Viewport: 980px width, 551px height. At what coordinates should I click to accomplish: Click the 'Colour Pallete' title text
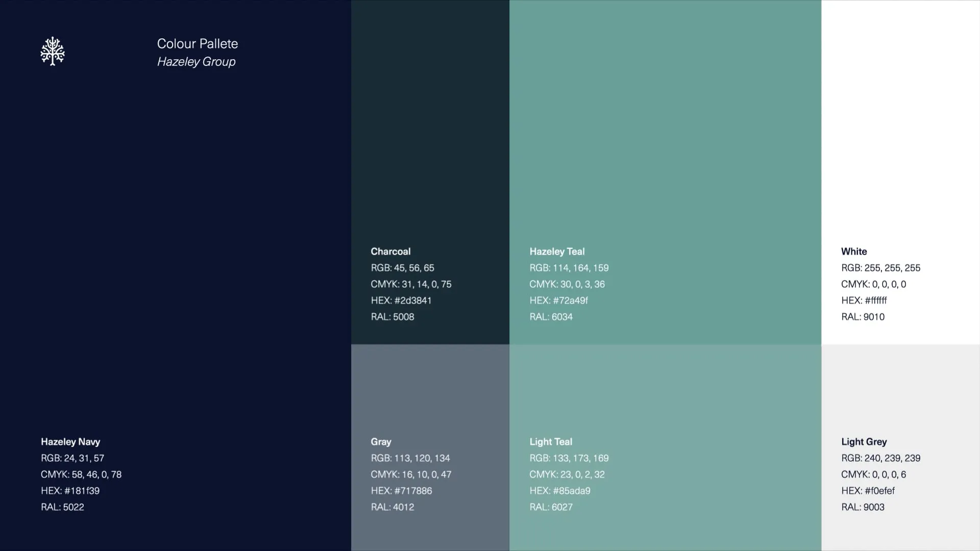pos(198,44)
